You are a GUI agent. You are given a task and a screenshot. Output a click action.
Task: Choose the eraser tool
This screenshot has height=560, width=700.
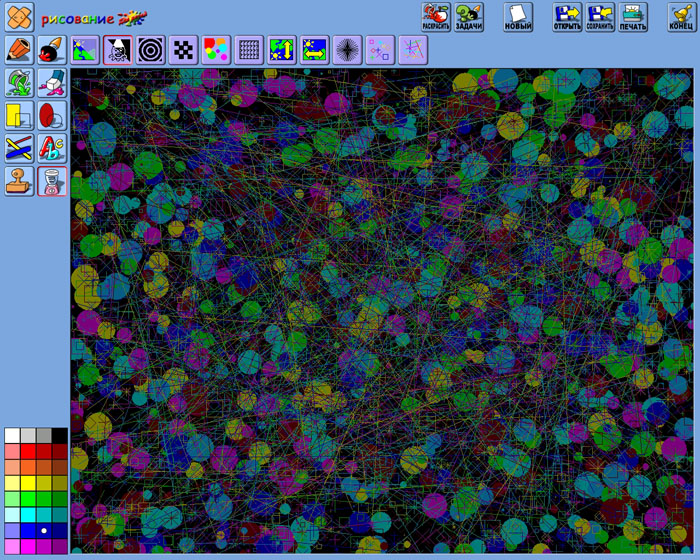[52, 82]
